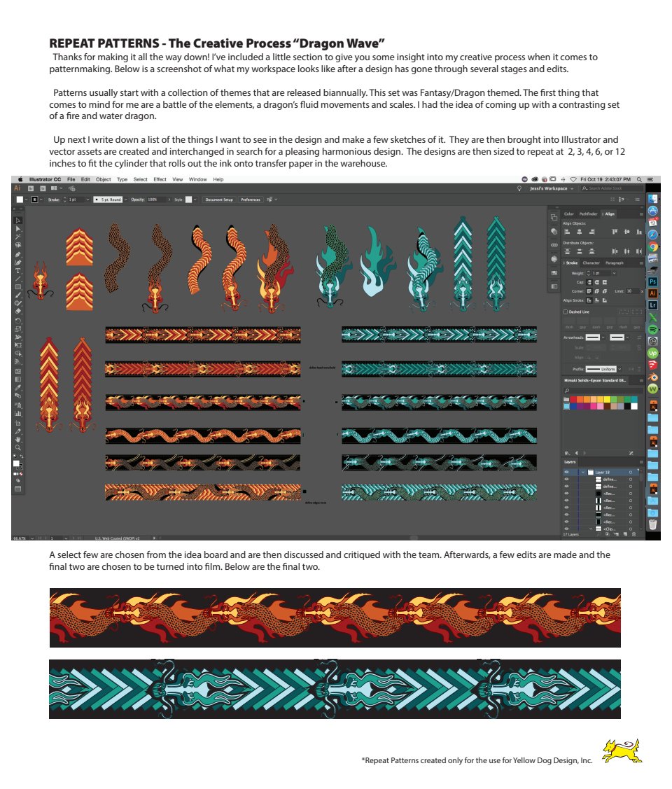Click the Document Setup button
This screenshot has width=672, height=789.
218,200
